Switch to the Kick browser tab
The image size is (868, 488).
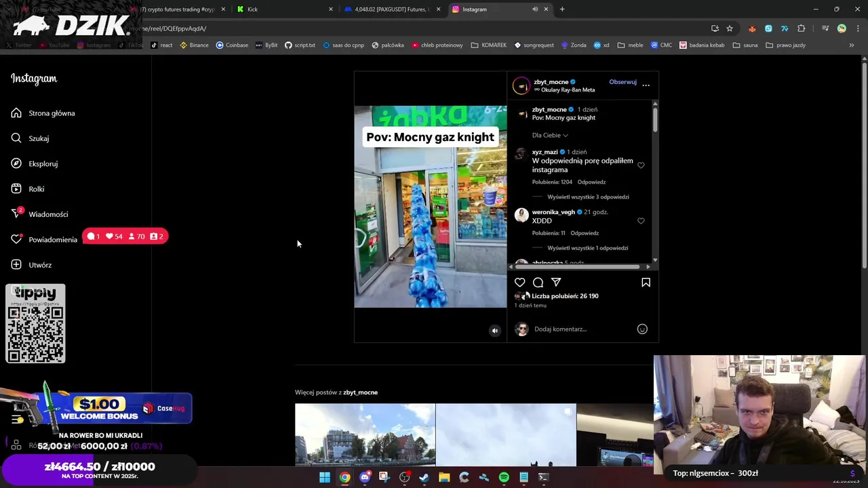click(285, 9)
